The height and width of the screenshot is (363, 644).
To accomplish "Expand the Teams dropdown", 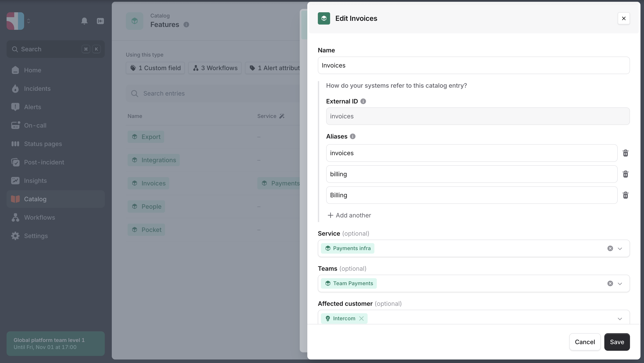I will [620, 283].
